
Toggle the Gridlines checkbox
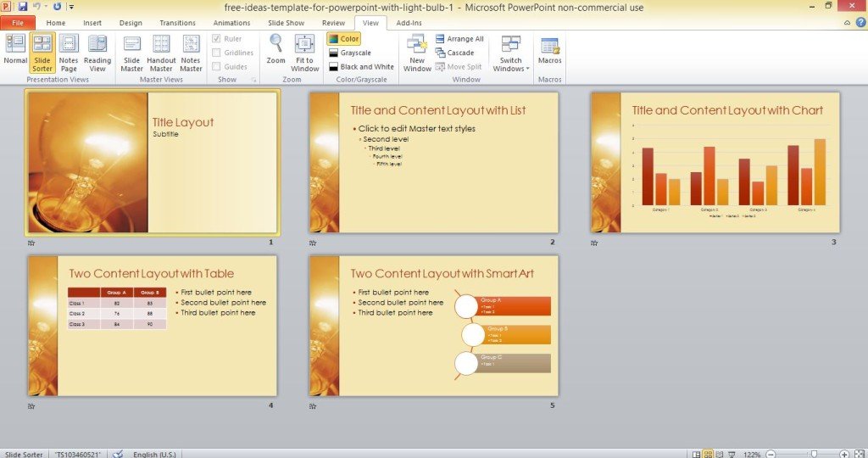[216, 53]
